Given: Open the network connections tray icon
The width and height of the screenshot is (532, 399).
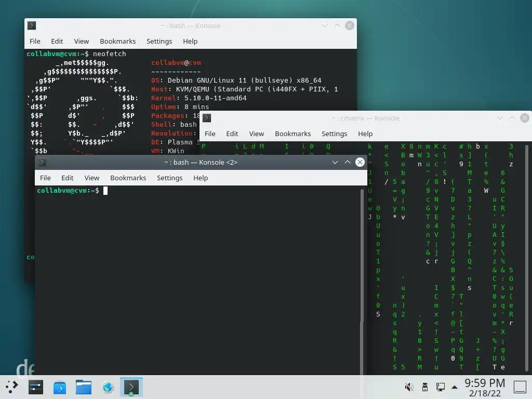Looking at the screenshot, I should coord(441,387).
